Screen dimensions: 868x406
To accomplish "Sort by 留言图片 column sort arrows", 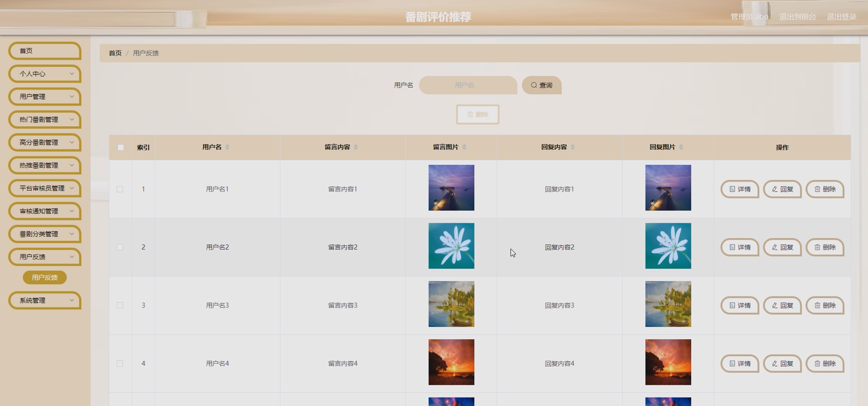I will [464, 147].
